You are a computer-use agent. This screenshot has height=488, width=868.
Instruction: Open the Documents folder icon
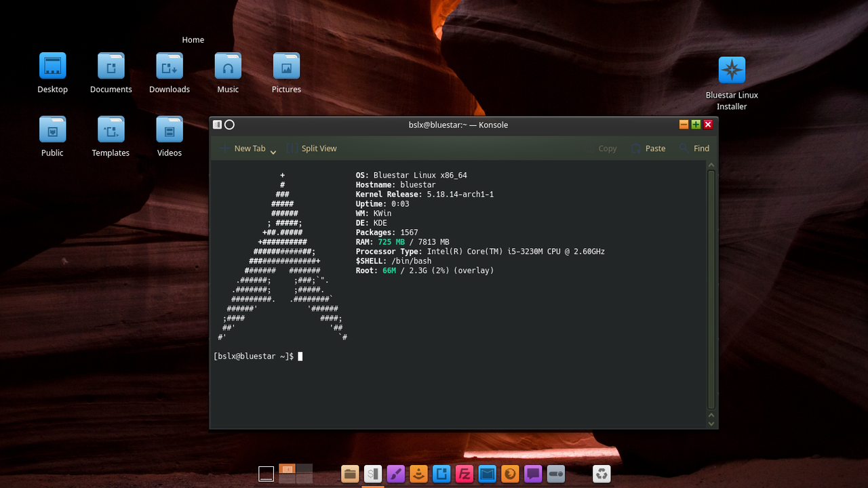click(111, 66)
